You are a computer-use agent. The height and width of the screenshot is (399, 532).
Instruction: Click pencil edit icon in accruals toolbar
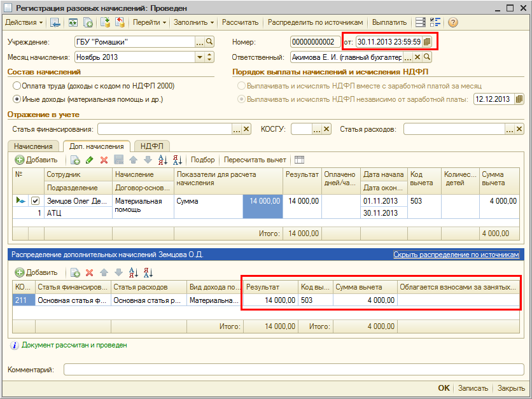pos(89,160)
